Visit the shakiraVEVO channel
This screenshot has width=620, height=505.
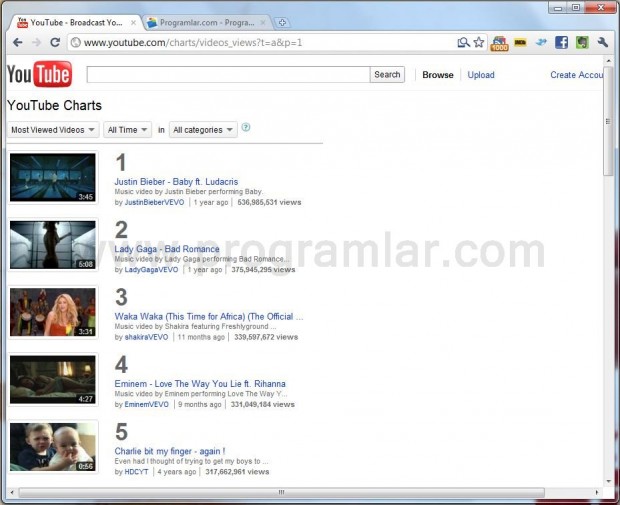point(146,337)
